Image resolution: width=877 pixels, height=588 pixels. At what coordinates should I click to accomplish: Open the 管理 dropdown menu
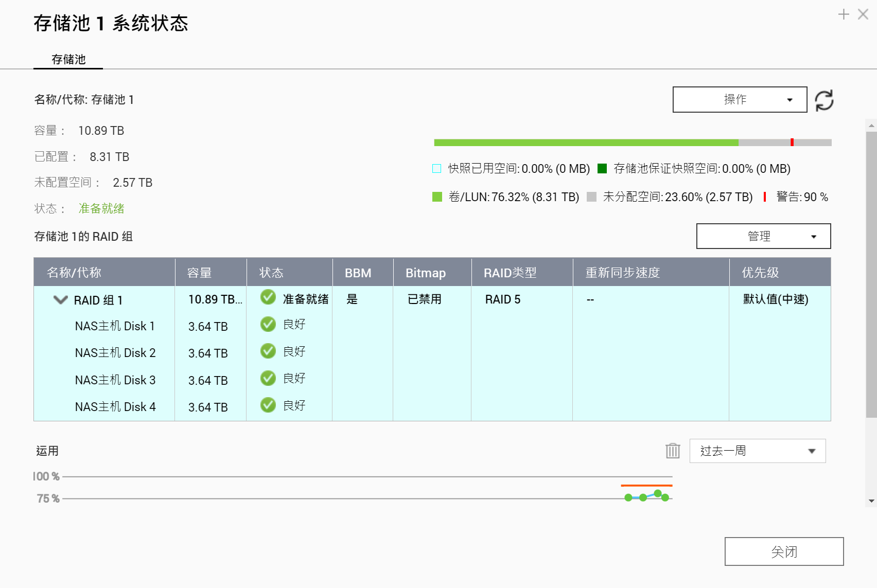tap(763, 236)
